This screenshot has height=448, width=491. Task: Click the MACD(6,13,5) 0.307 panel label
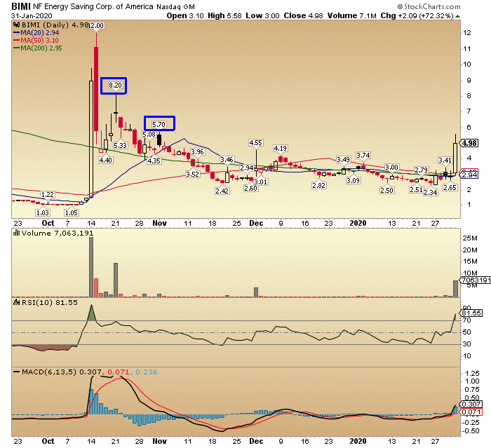coord(62,372)
